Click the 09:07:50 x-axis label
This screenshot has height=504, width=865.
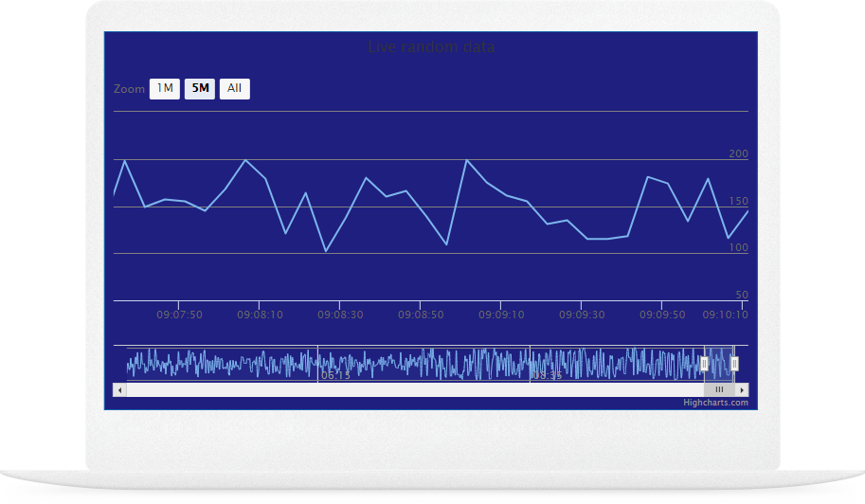179,315
